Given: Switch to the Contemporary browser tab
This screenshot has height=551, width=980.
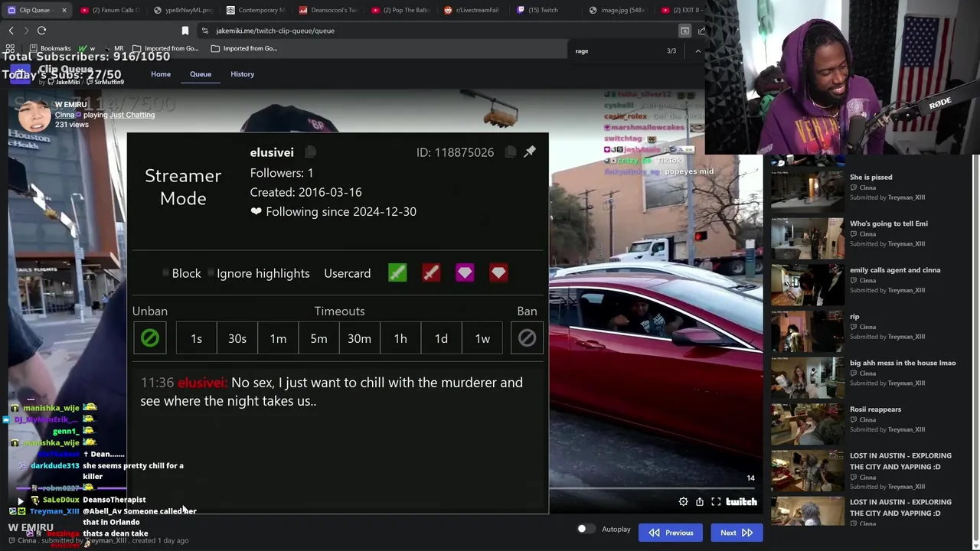Looking at the screenshot, I should pos(255,10).
